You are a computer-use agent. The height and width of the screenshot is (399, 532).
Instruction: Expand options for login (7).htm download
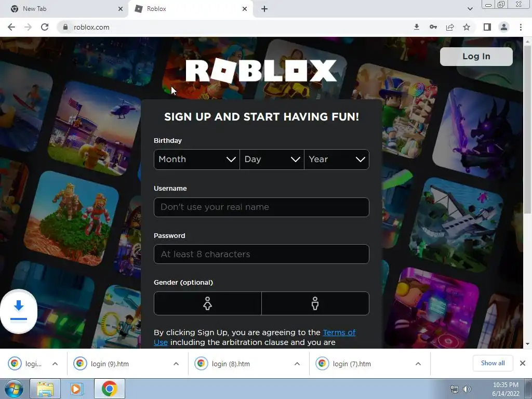click(x=418, y=364)
